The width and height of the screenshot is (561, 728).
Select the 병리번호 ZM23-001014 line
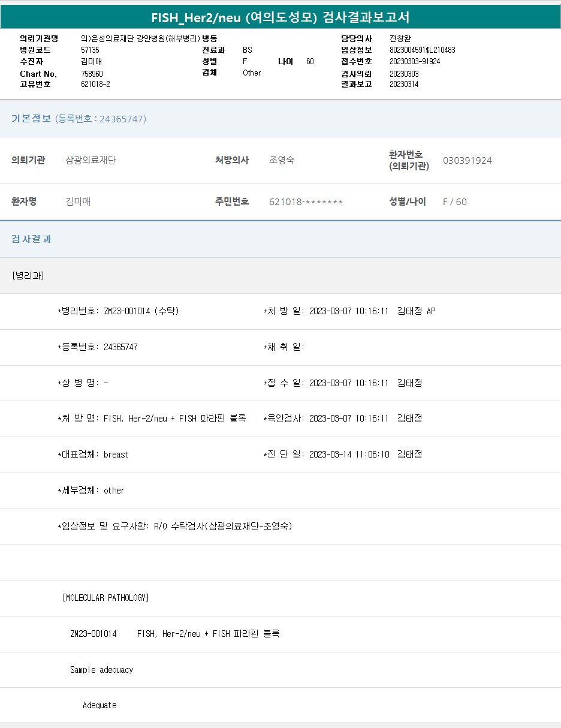pos(118,311)
